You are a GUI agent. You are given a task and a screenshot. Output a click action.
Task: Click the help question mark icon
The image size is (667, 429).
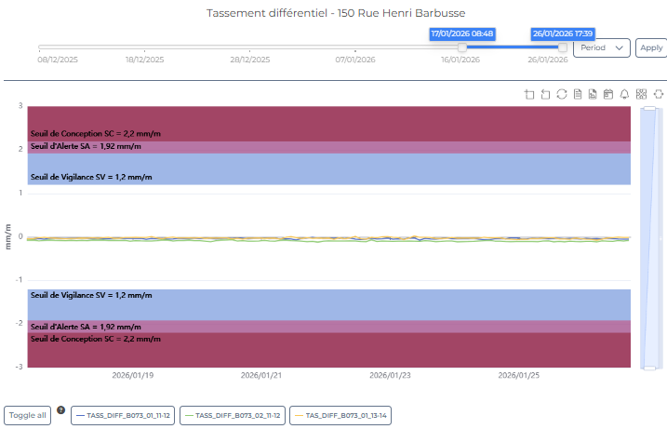61,410
